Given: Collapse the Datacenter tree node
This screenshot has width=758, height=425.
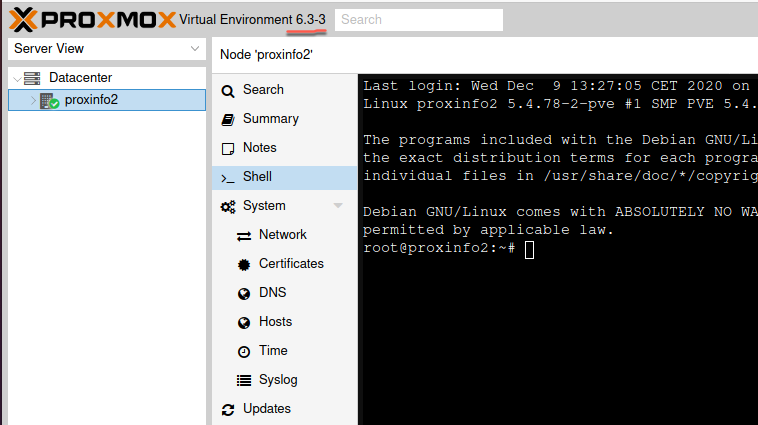Looking at the screenshot, I should click(17, 78).
